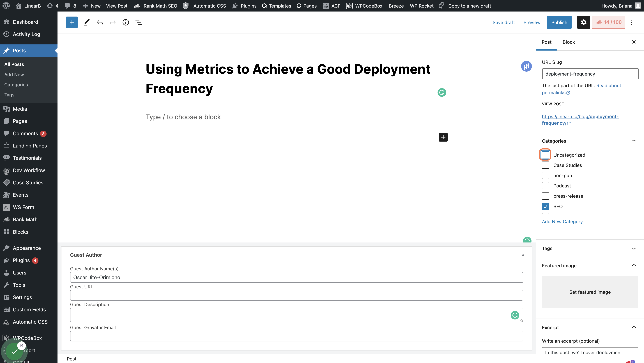The width and height of the screenshot is (644, 363).
Task: Close the settings sidebar with X
Action: pyautogui.click(x=634, y=42)
